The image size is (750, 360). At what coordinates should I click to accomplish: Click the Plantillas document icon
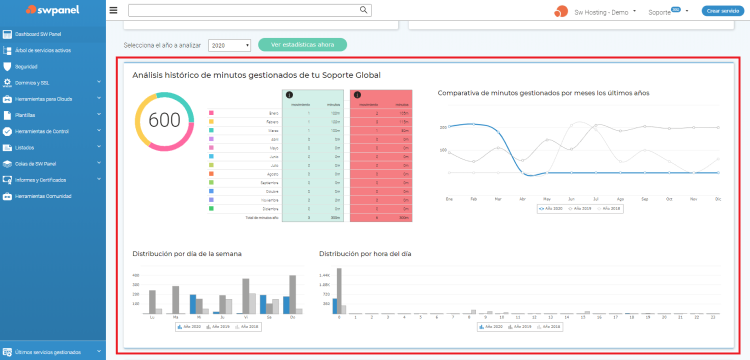[7, 115]
